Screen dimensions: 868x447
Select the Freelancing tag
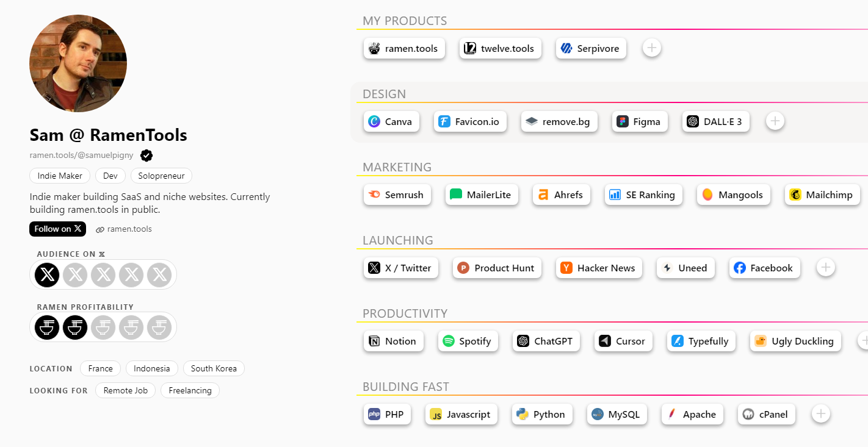(190, 390)
